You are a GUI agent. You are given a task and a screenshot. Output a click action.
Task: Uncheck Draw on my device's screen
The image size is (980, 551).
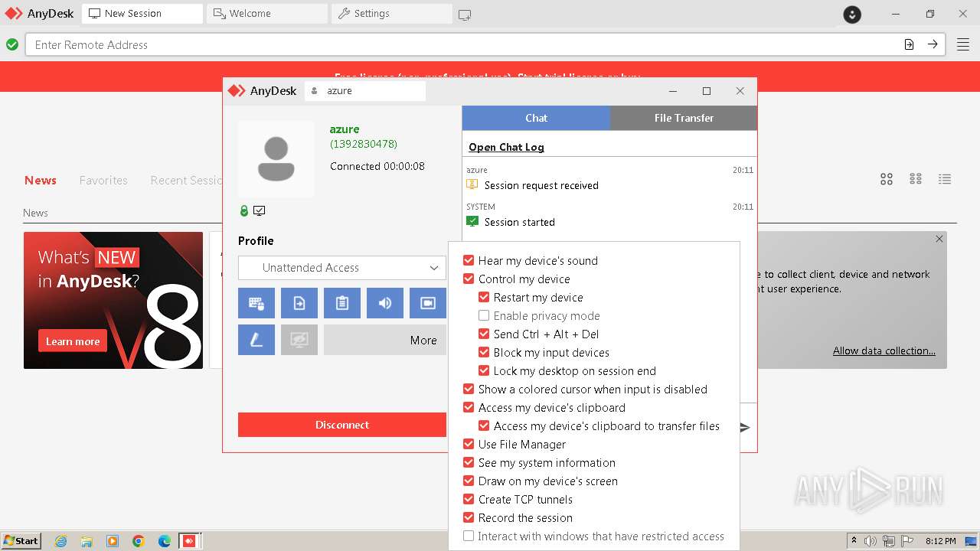pyautogui.click(x=469, y=481)
